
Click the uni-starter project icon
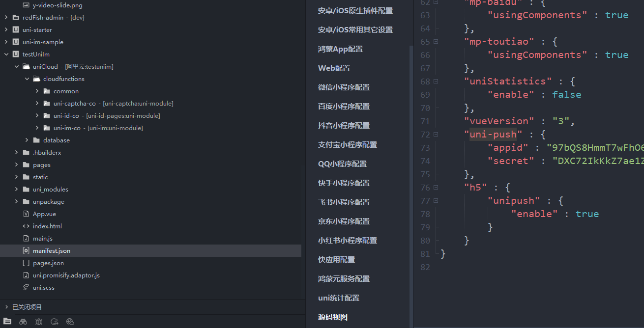click(x=16, y=29)
